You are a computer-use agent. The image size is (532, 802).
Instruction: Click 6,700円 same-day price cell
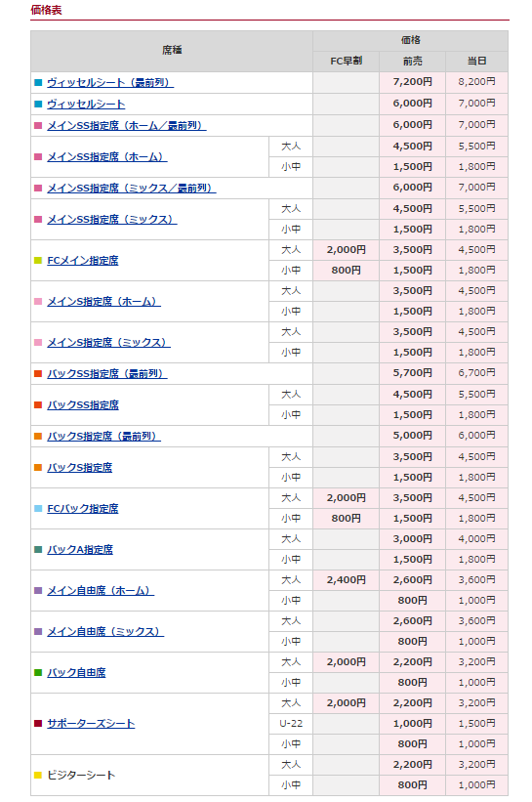pos(476,373)
